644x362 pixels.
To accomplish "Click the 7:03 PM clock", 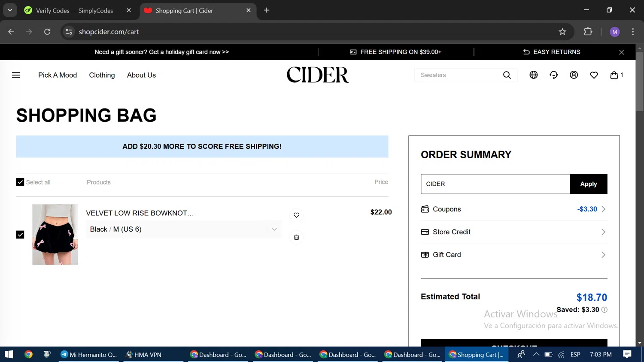I will (x=601, y=354).
